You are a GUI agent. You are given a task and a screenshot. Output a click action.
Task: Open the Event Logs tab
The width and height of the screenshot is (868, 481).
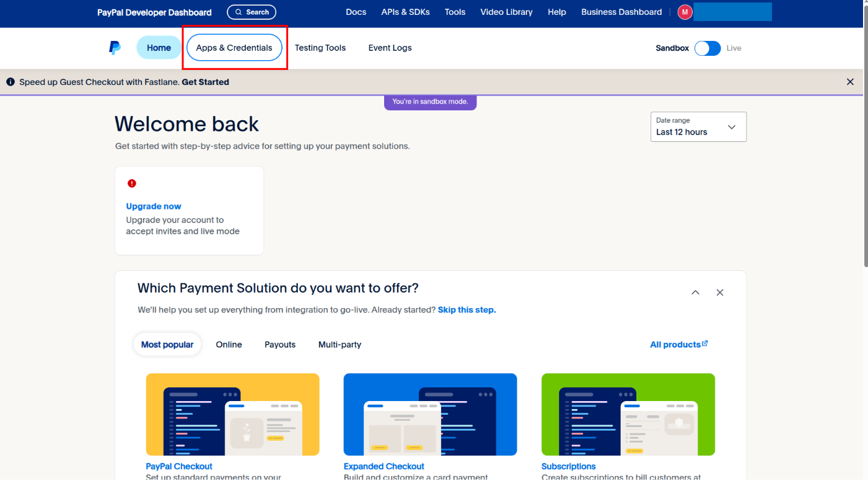tap(390, 48)
